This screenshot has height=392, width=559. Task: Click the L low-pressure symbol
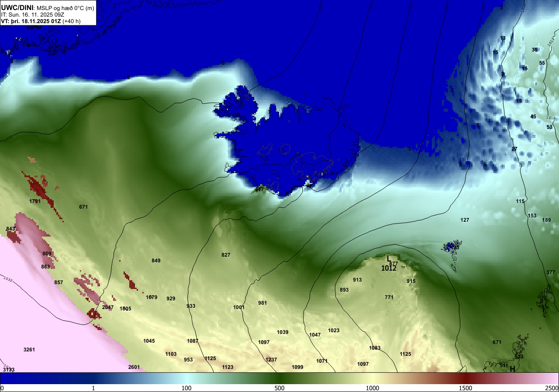[x=389, y=259]
